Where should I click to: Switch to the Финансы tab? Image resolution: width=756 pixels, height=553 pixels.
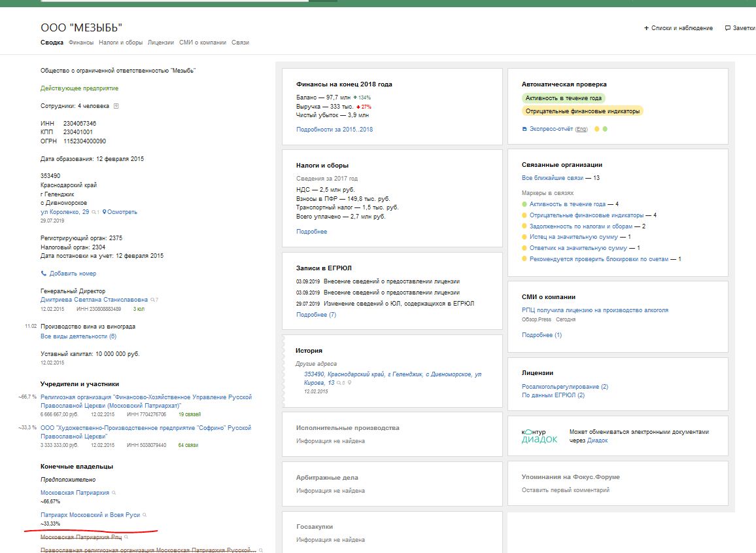tap(81, 43)
